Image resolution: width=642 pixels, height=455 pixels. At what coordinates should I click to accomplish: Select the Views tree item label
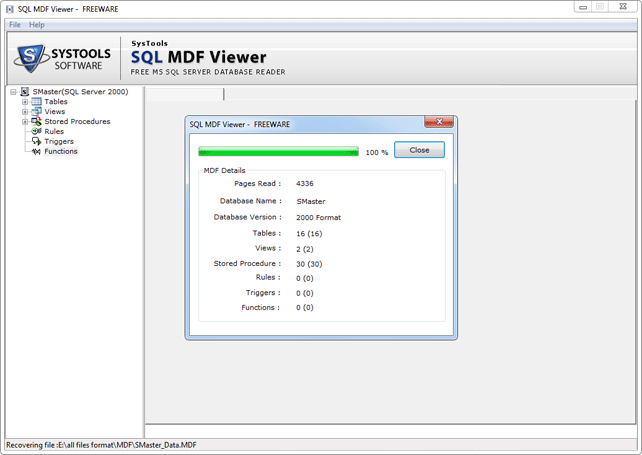55,111
